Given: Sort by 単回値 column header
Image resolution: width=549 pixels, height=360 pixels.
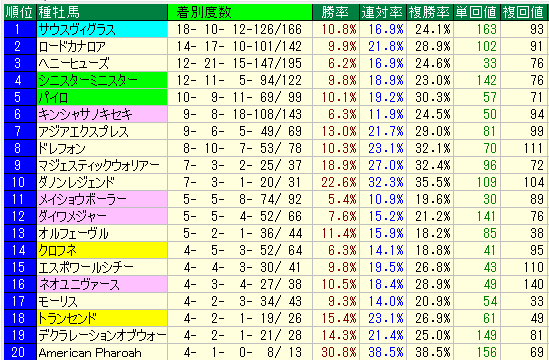Looking at the screenshot, I should [x=477, y=13].
